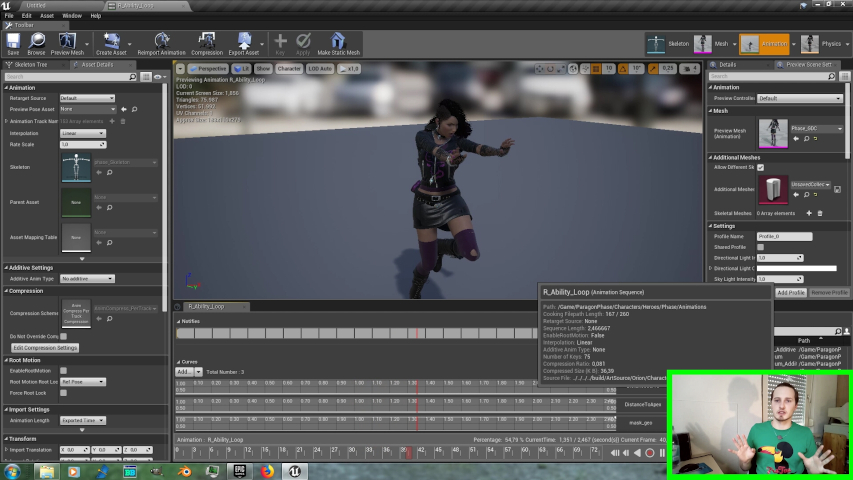This screenshot has width=853, height=480.
Task: Open the Asset menu
Action: point(47,16)
